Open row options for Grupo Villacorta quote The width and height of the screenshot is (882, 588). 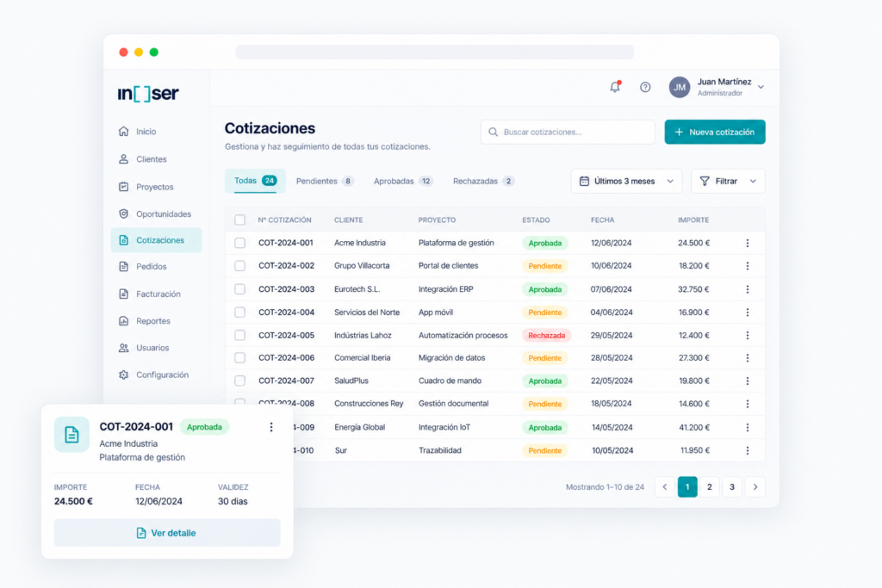pyautogui.click(x=748, y=266)
